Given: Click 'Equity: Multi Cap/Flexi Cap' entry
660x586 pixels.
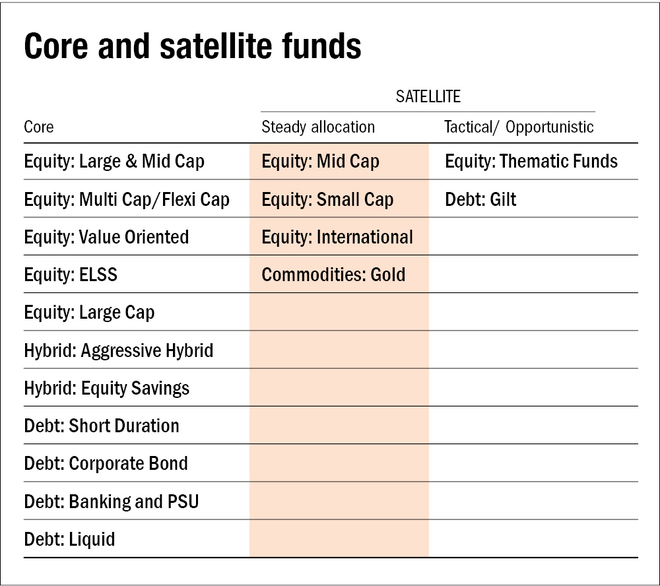Looking at the screenshot, I should pyautogui.click(x=127, y=200).
